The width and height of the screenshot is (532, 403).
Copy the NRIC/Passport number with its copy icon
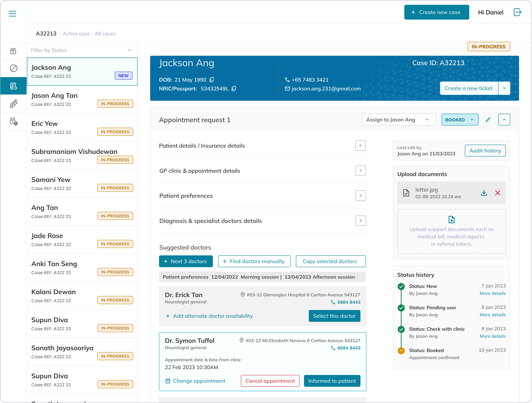234,89
